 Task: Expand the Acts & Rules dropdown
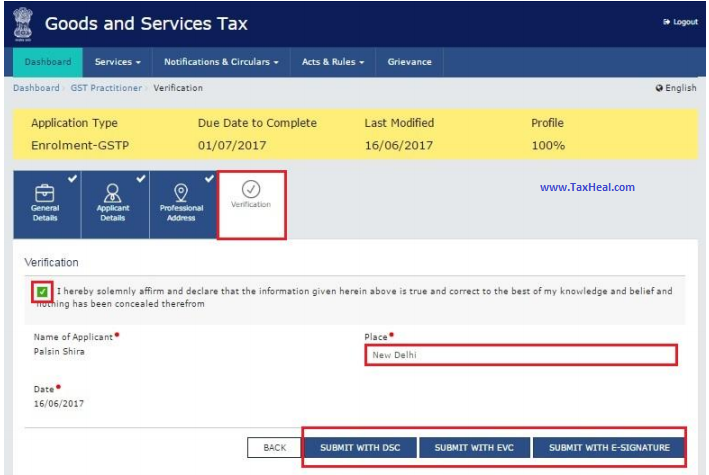333,62
